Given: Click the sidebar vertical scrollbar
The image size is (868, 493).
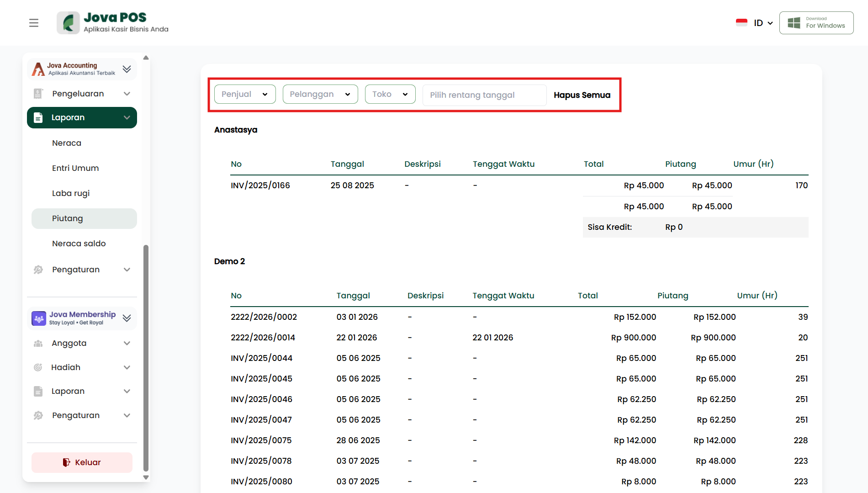Looking at the screenshot, I should coord(146,356).
